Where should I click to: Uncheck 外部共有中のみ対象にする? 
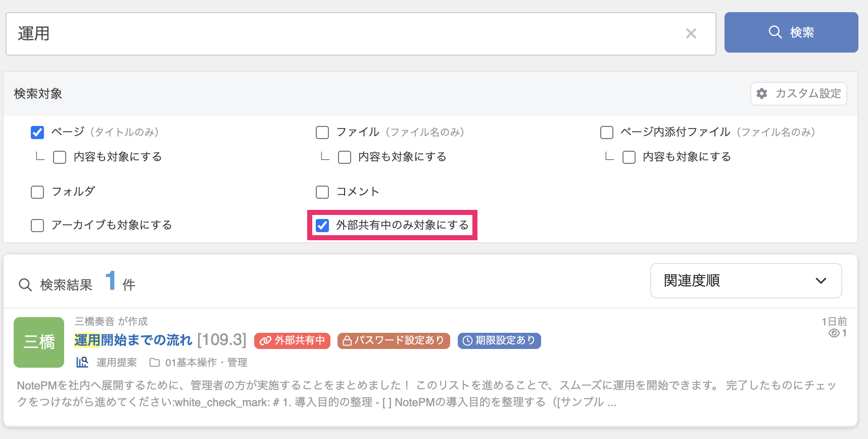pos(322,226)
